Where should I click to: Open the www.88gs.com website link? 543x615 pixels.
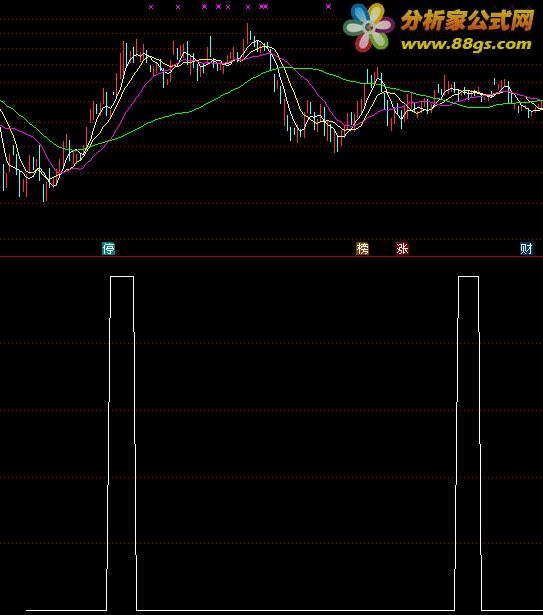tap(466, 44)
